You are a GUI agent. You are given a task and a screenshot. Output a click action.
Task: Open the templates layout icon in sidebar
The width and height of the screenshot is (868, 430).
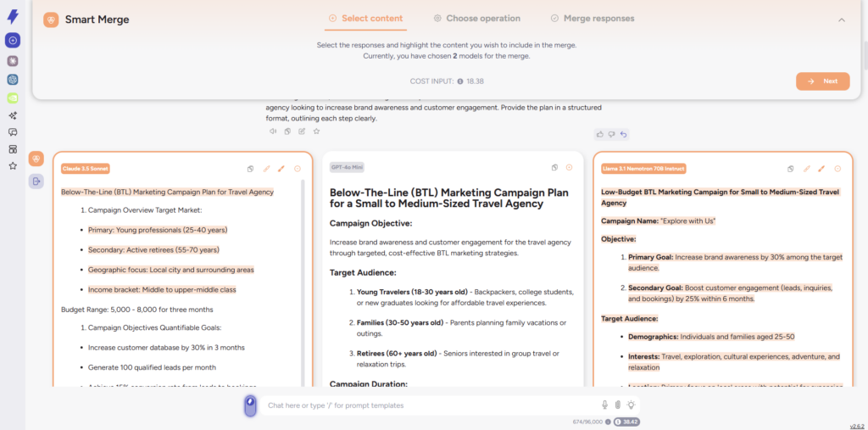13,149
